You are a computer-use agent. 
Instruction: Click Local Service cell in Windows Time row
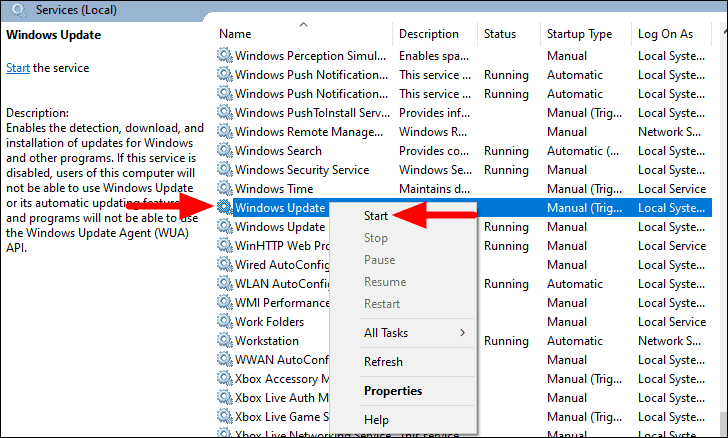click(x=671, y=189)
